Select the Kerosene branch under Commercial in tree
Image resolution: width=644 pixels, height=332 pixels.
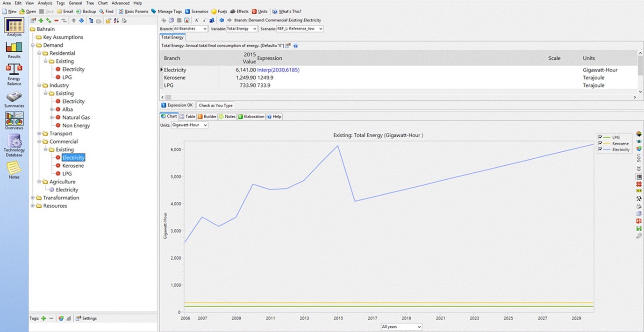click(x=73, y=166)
